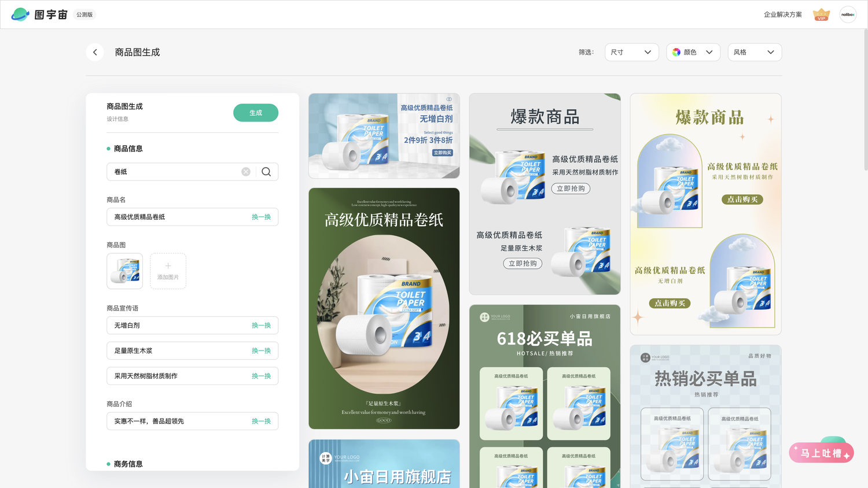
Task: Open the blue 小宙日用旗舰店 template
Action: 384,464
